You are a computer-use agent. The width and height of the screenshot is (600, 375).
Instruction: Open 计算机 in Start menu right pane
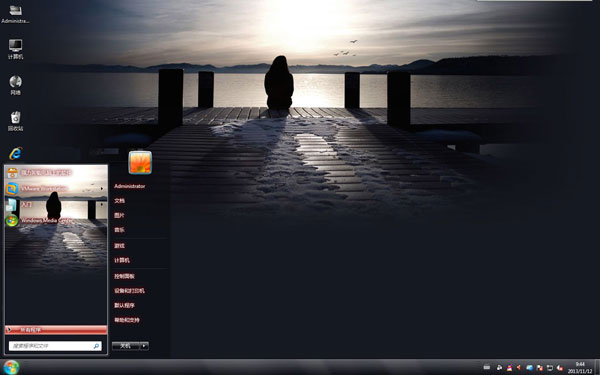[x=122, y=260]
